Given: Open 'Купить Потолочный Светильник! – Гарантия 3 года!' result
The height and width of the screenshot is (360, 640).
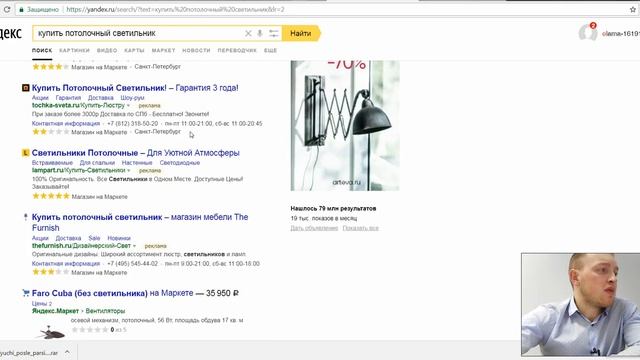Looking at the screenshot, I should tap(135, 88).
